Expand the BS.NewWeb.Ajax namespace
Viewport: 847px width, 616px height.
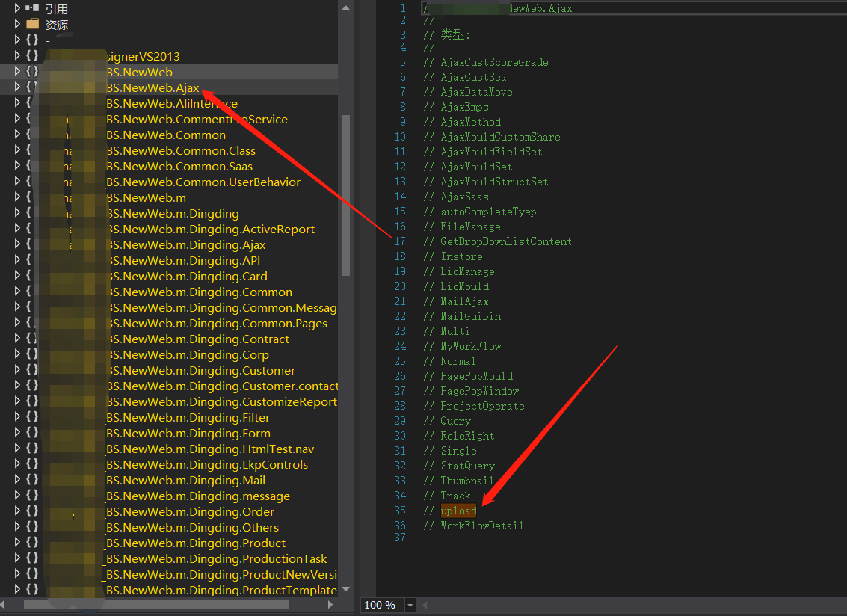pos(17,87)
